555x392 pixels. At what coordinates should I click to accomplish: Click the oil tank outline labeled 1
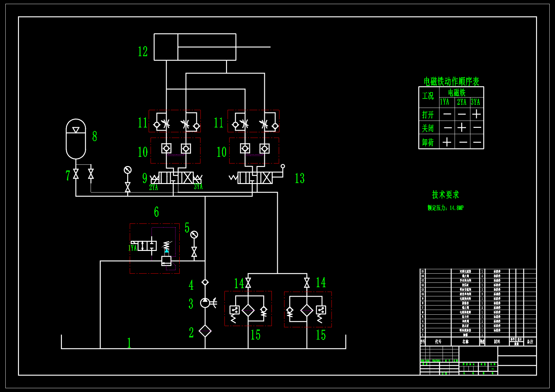point(204,342)
